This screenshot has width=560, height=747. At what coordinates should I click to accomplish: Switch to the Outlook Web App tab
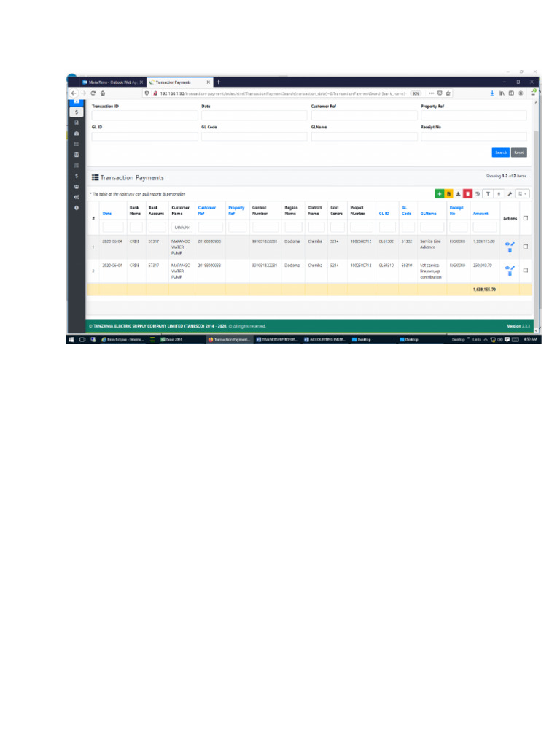click(x=112, y=82)
